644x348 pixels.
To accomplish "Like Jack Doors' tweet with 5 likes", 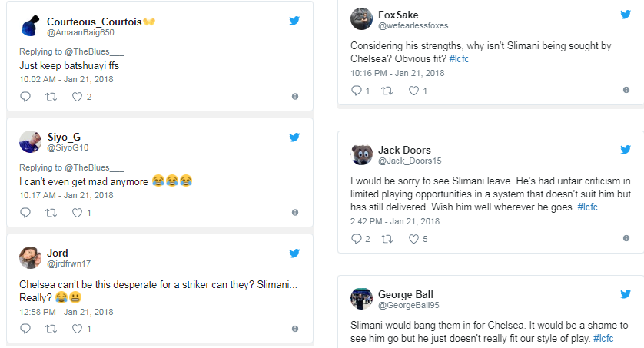I will point(413,239).
